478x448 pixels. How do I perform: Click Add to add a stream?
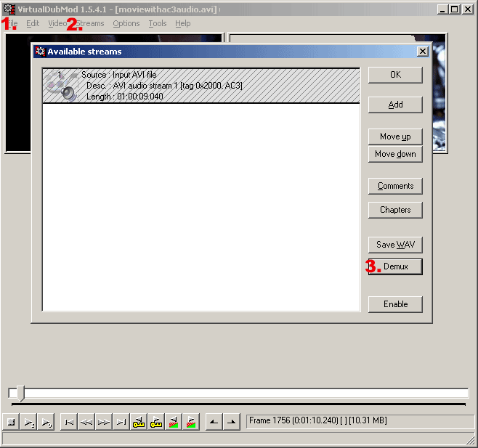(x=395, y=105)
